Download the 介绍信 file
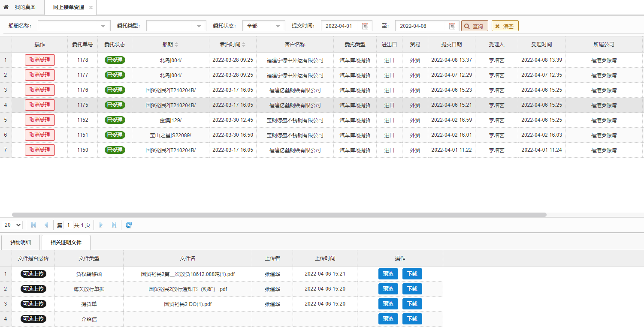The image size is (644, 330). 412,319
